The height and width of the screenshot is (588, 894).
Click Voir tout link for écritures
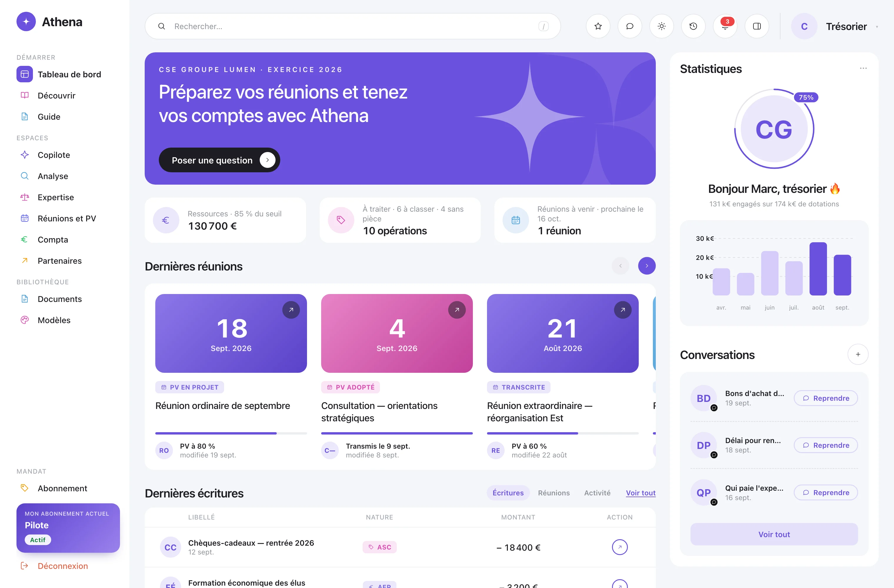(x=641, y=493)
